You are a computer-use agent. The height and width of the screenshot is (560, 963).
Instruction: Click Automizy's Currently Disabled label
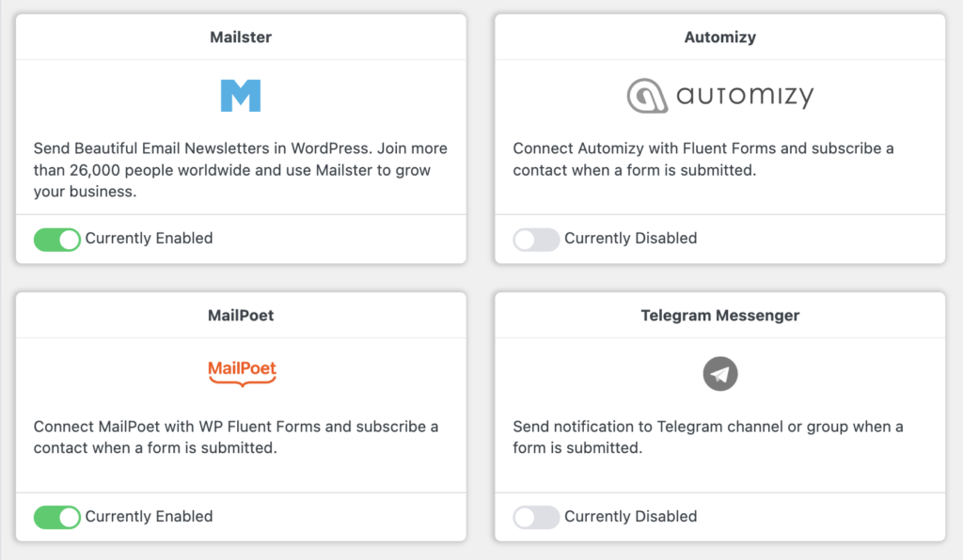tap(630, 238)
